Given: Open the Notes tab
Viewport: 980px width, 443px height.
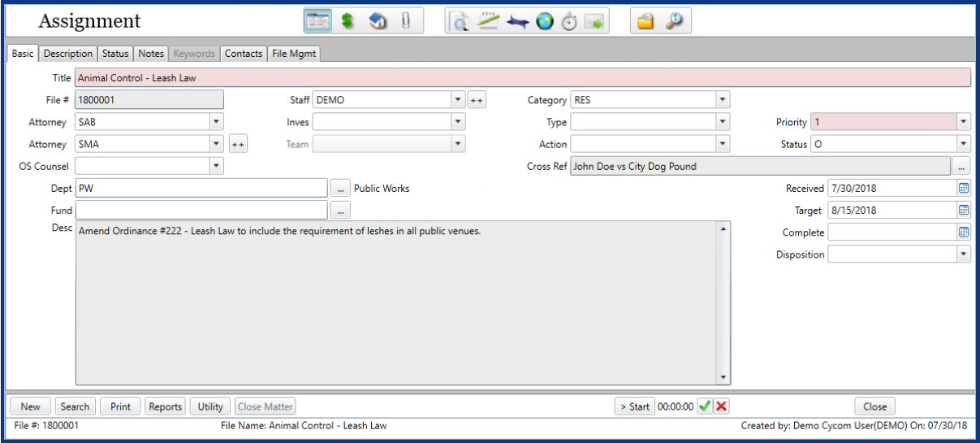Looking at the screenshot, I should click(151, 54).
